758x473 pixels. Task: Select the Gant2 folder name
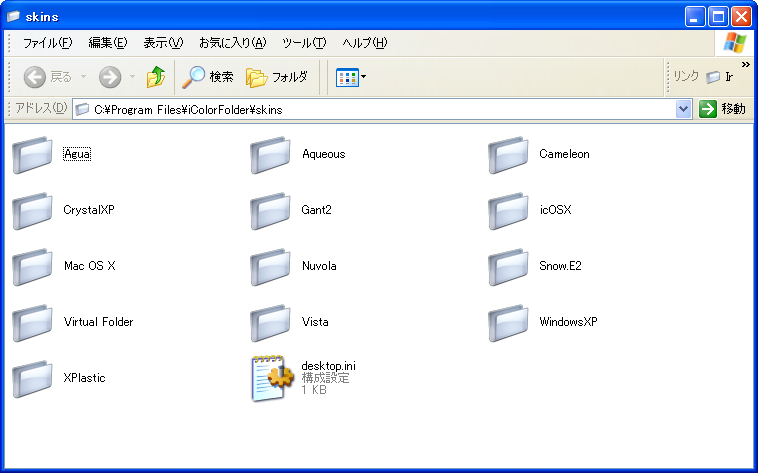[x=317, y=210]
